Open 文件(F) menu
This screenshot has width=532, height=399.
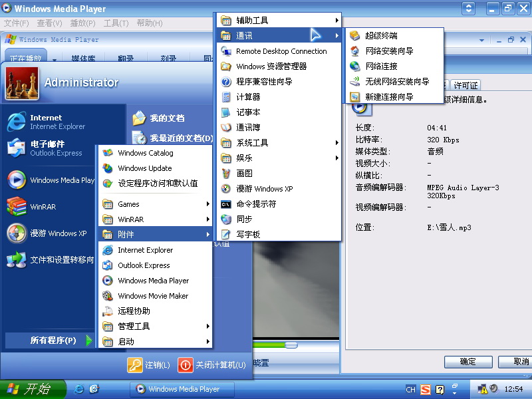coord(16,23)
